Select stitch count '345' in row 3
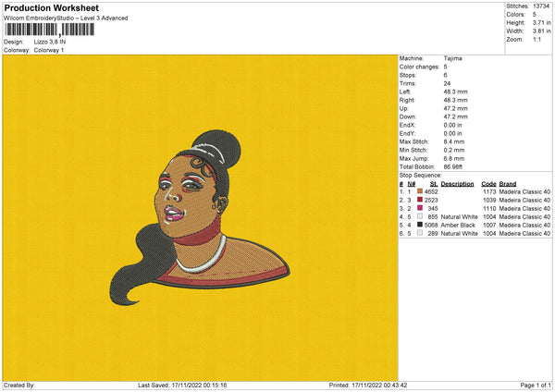 coord(433,208)
